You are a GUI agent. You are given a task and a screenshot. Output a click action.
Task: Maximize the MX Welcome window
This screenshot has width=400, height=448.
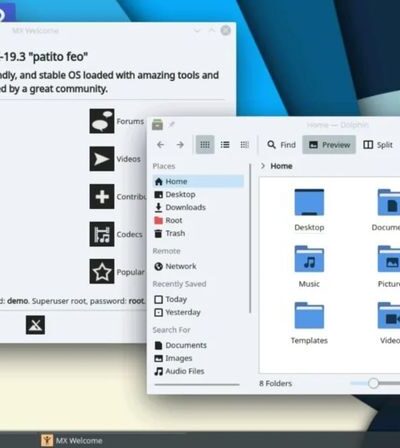[211, 31]
